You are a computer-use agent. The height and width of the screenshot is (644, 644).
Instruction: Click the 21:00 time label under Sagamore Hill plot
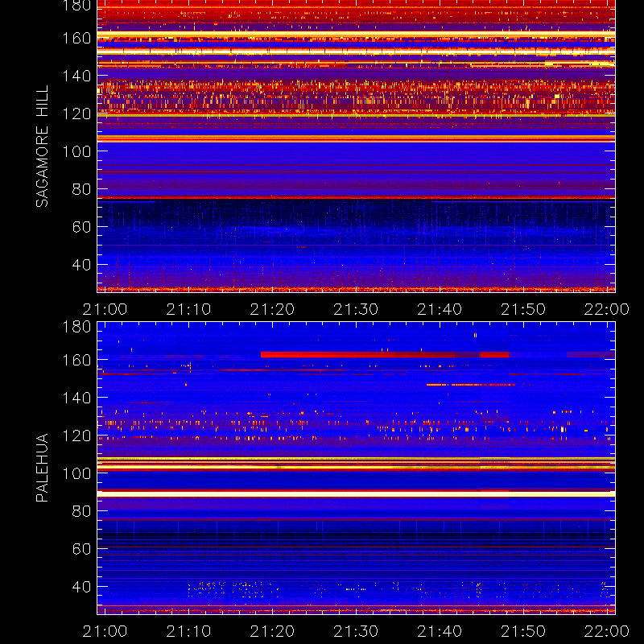tap(105, 309)
